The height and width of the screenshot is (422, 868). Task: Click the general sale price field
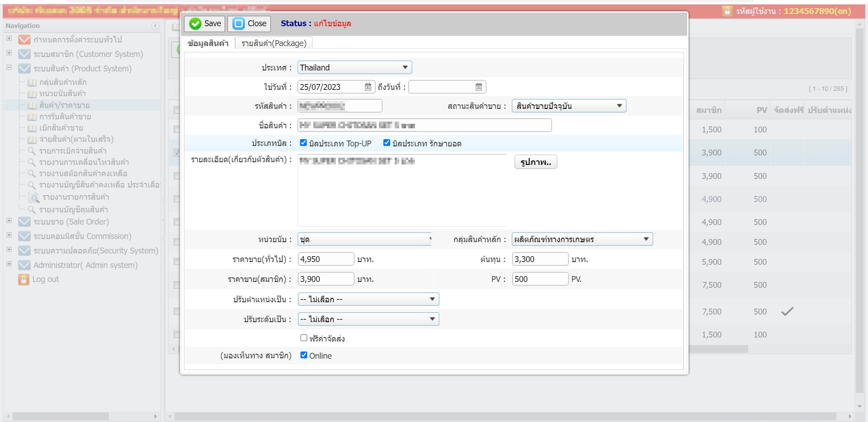tap(325, 259)
